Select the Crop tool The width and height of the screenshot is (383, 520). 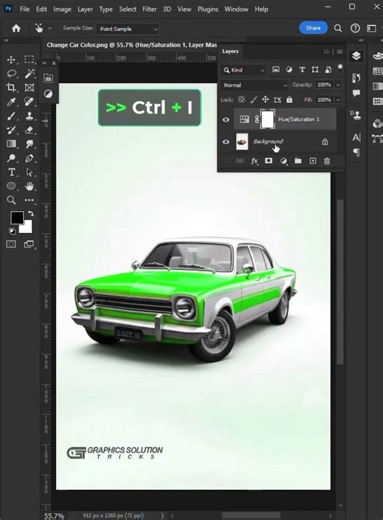point(11,88)
